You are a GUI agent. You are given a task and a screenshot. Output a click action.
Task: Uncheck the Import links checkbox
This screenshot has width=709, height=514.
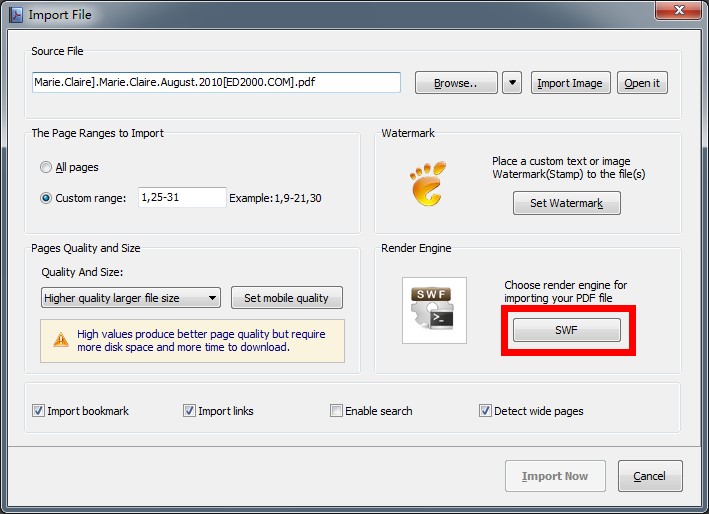190,411
